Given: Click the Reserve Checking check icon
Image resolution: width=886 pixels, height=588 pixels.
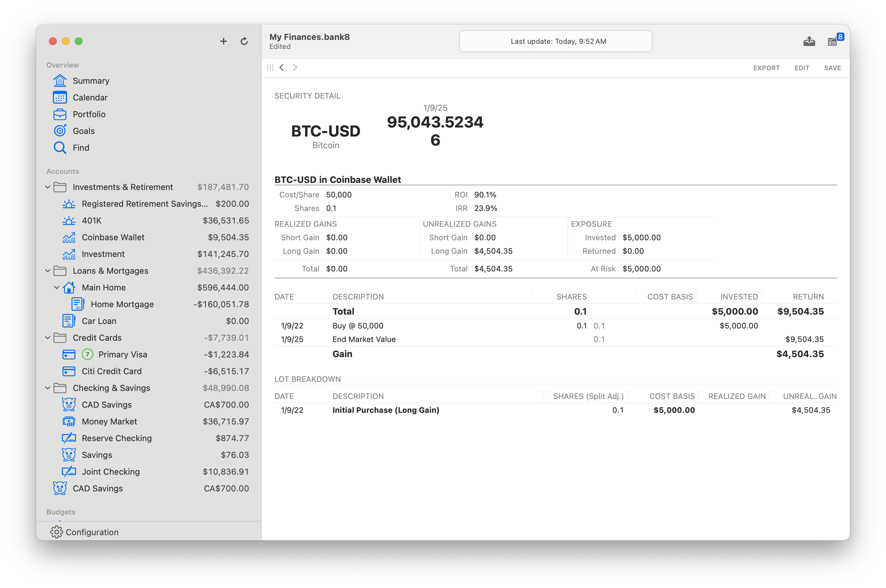Looking at the screenshot, I should 69,438.
